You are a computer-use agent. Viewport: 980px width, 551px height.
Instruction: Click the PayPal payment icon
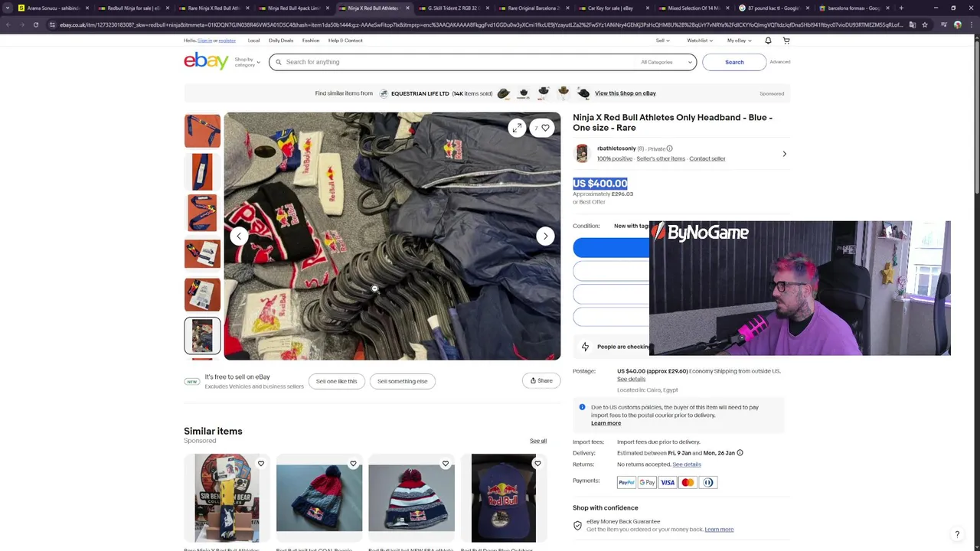626,482
